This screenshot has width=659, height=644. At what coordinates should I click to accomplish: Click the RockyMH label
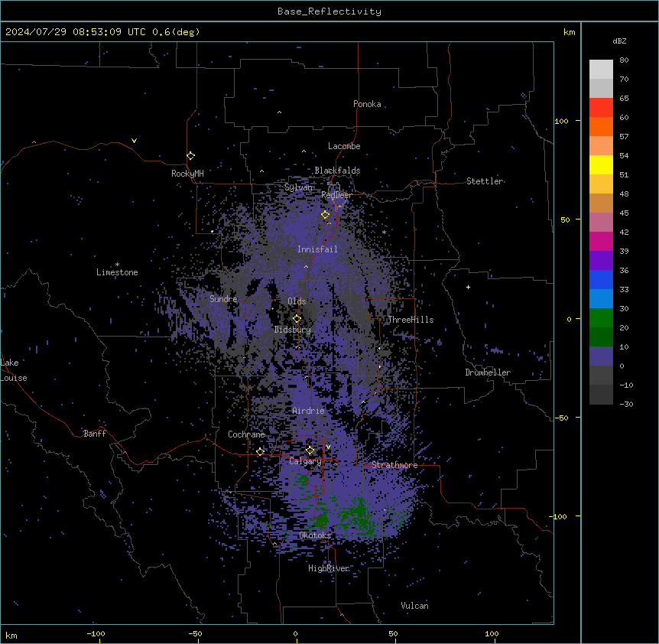187,174
